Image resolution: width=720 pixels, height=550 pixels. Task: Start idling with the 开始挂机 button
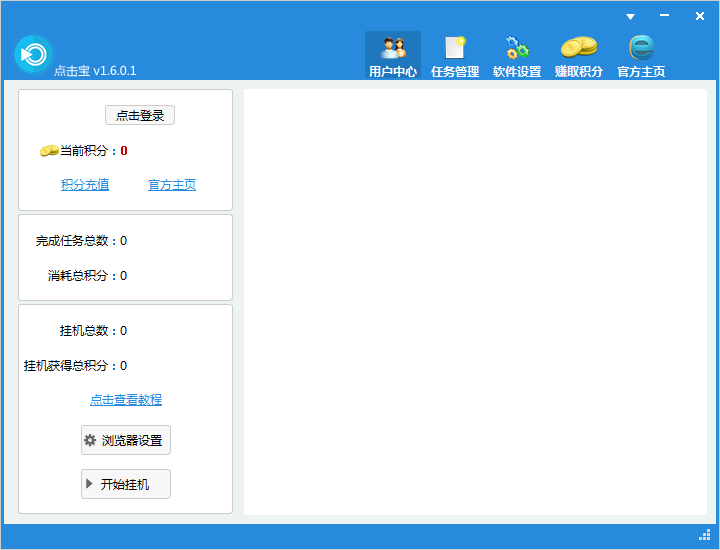point(126,484)
